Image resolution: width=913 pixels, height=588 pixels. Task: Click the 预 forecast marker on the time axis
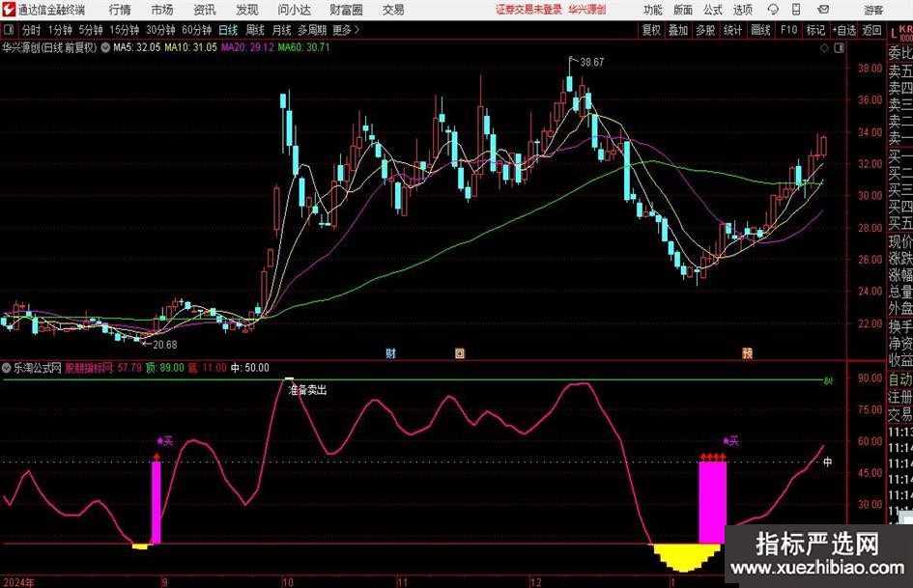pyautogui.click(x=747, y=352)
